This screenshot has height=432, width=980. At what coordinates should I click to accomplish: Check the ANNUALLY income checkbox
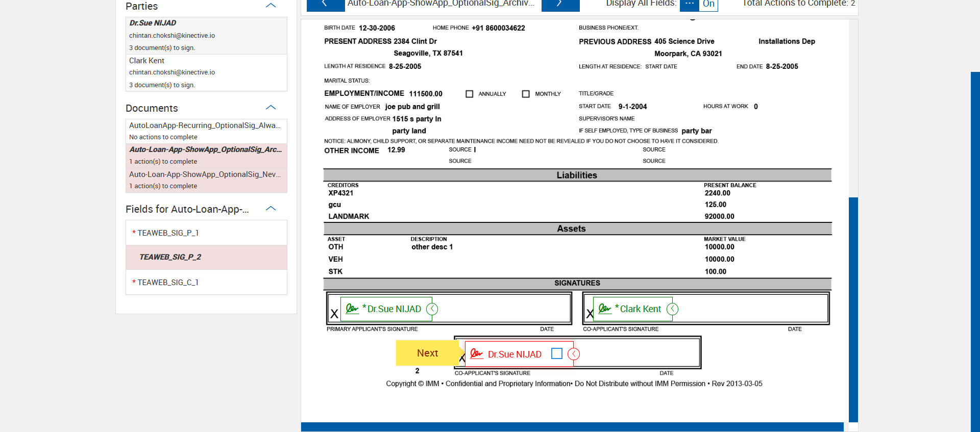coord(470,94)
